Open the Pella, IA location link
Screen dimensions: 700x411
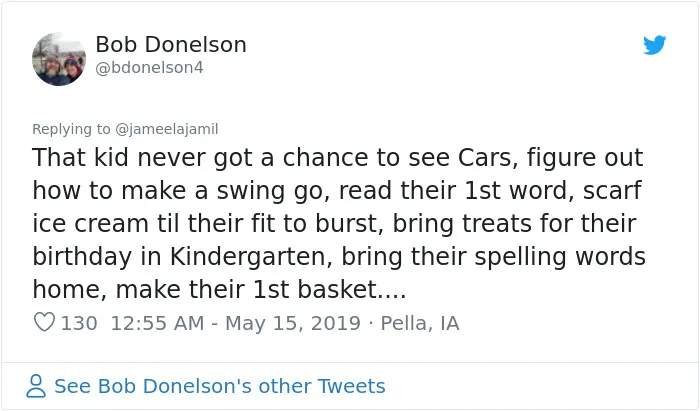click(x=420, y=323)
